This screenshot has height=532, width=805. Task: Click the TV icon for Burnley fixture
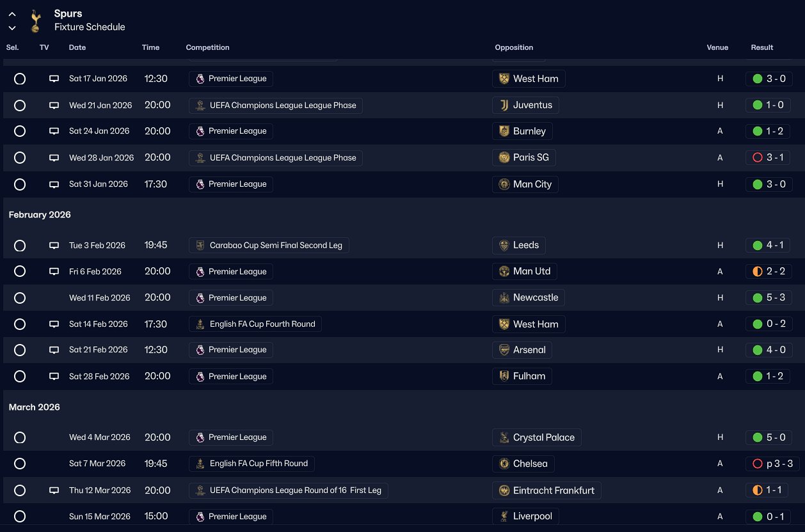click(x=54, y=131)
